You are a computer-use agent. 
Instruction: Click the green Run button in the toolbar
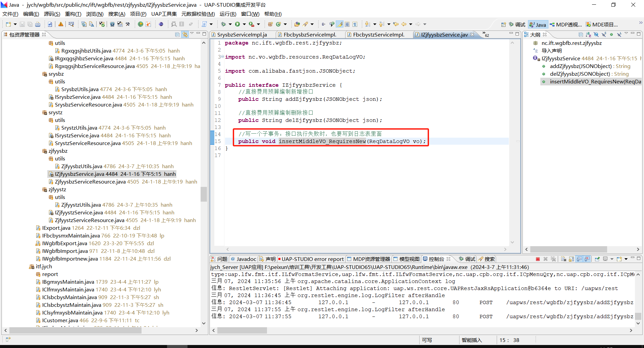[x=237, y=24]
